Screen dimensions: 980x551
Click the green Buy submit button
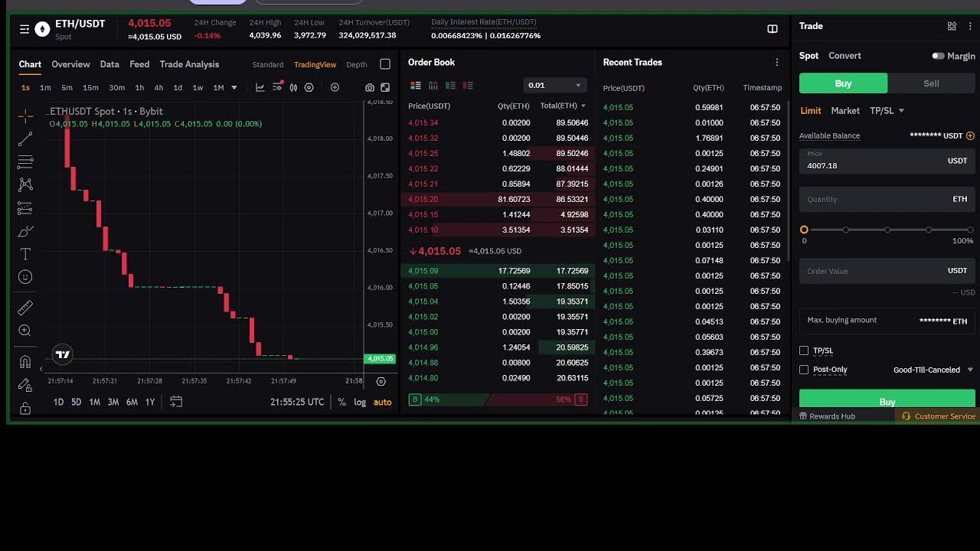[887, 399]
